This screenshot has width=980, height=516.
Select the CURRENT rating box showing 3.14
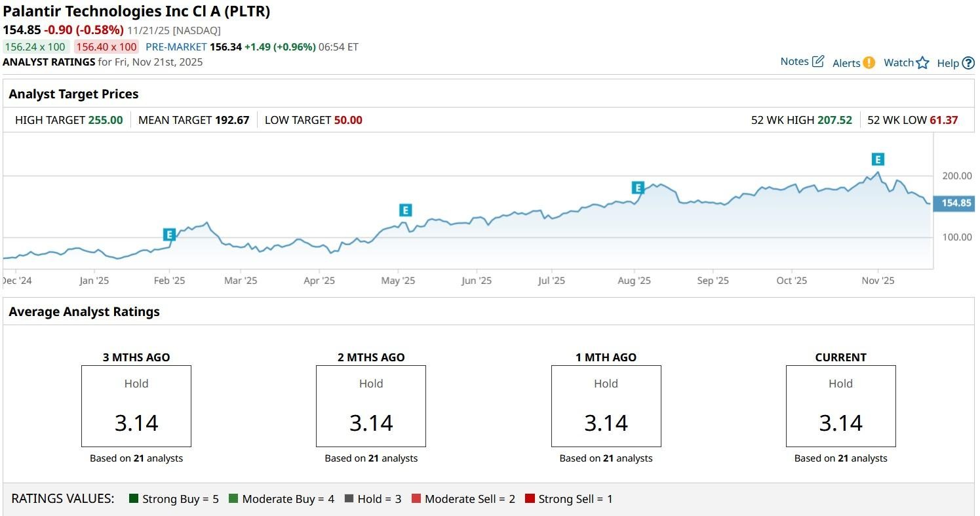coord(840,407)
